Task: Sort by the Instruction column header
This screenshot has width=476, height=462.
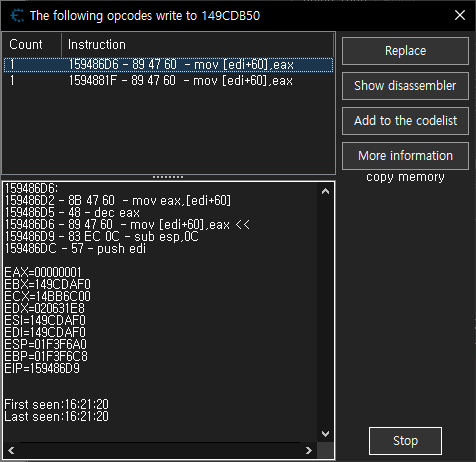Action: pos(197,45)
